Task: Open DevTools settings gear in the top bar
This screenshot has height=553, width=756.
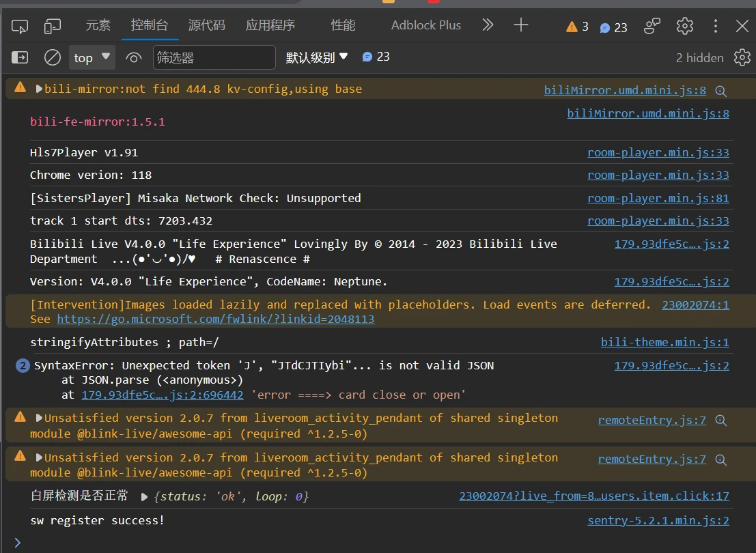Action: tap(684, 26)
